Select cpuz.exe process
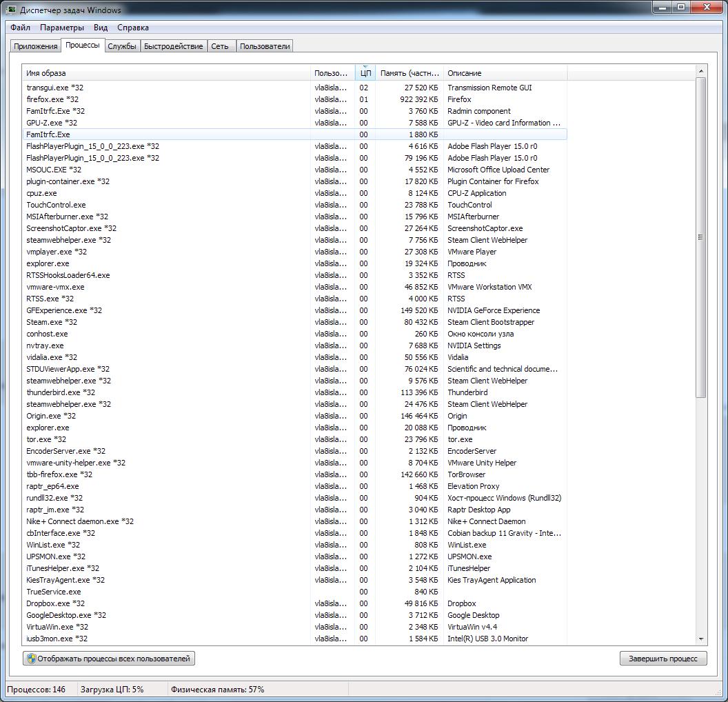Screen dimensions: 728x702 click(x=295, y=193)
